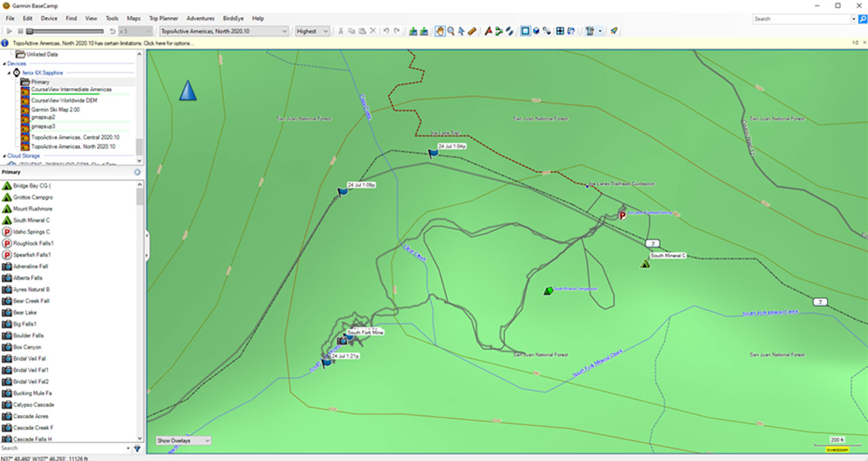The width and height of the screenshot is (868, 461).
Task: Open the BirdsEye menu
Action: click(234, 18)
